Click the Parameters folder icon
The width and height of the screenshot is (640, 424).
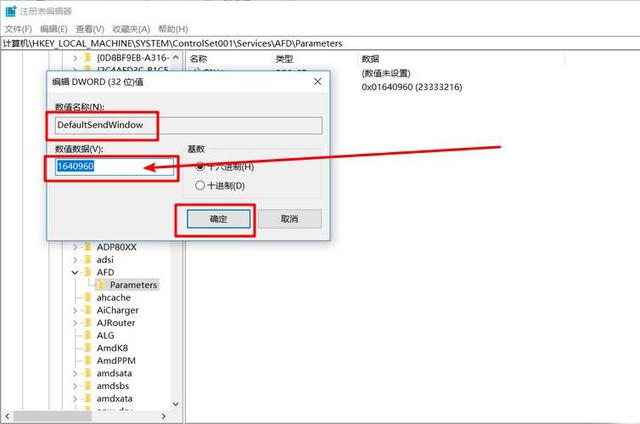pyautogui.click(x=101, y=284)
